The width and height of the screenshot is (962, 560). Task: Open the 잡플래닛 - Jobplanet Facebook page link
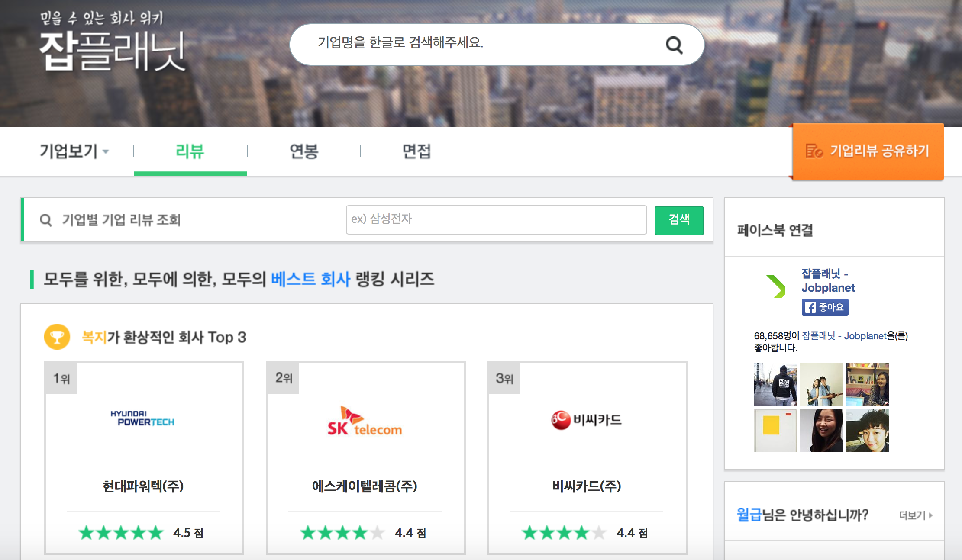point(828,280)
